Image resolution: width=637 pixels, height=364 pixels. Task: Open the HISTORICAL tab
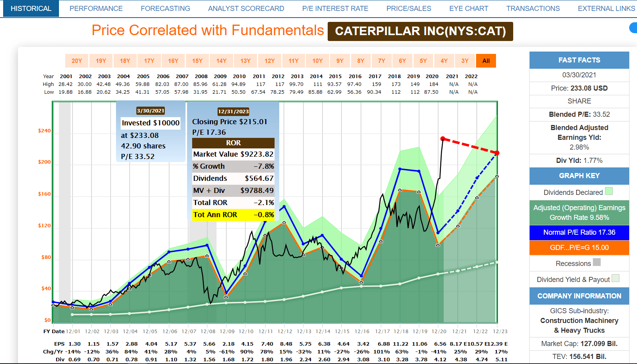[x=31, y=9]
